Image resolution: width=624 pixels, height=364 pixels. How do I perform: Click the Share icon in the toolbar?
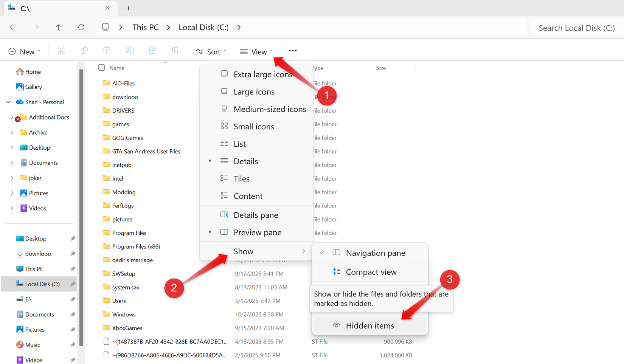point(152,50)
